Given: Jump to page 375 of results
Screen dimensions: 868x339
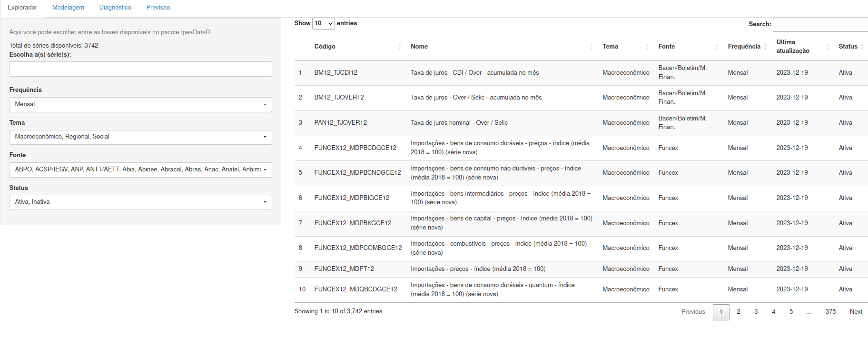Looking at the screenshot, I should (x=830, y=312).
